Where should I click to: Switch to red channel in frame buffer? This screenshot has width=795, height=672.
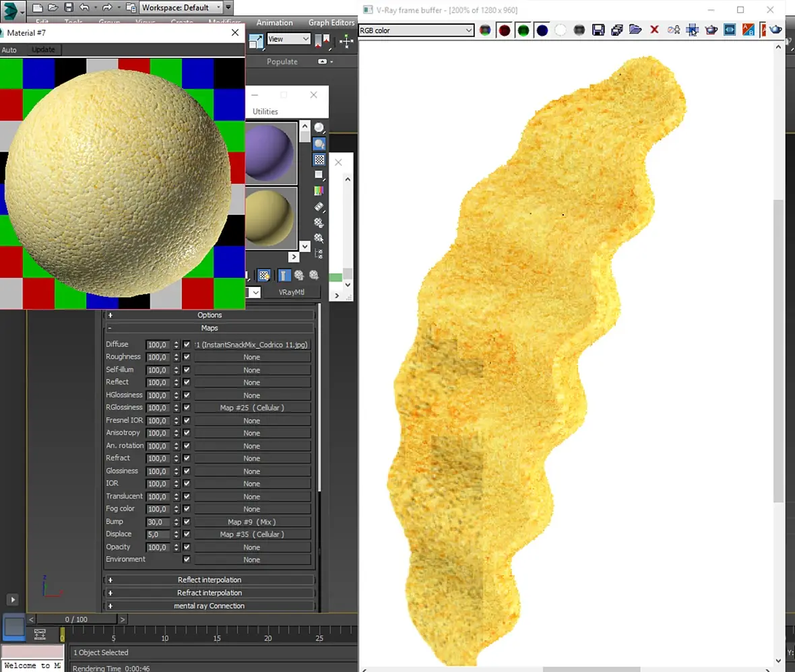504,30
